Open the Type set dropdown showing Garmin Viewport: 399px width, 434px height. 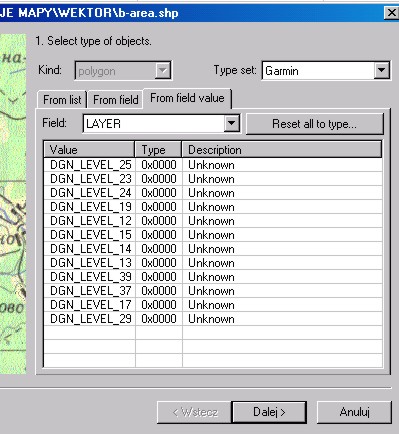(x=381, y=70)
